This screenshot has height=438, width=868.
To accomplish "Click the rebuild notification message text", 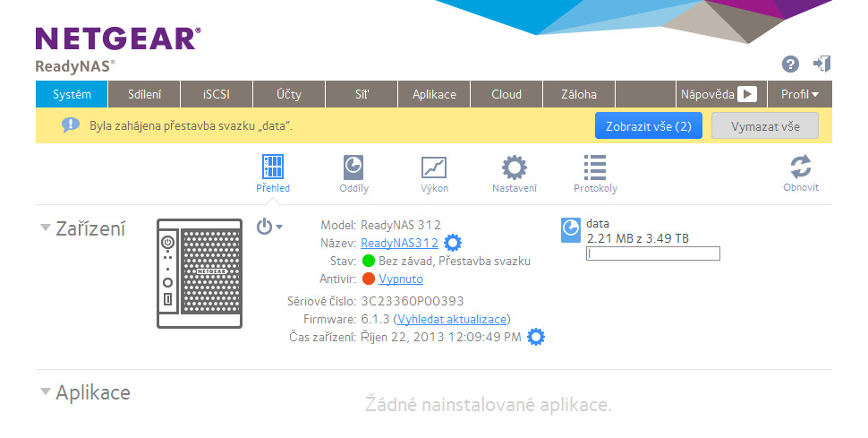I will [191, 126].
